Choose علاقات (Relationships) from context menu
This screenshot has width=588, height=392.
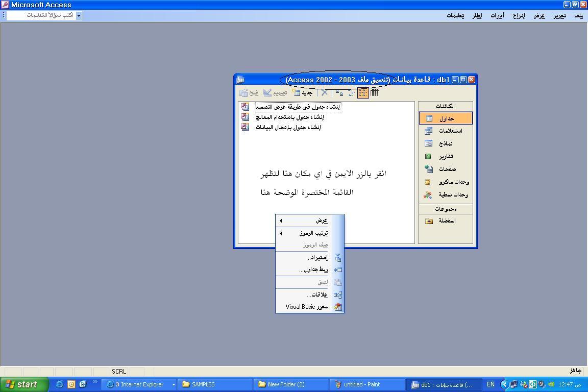coord(310,295)
